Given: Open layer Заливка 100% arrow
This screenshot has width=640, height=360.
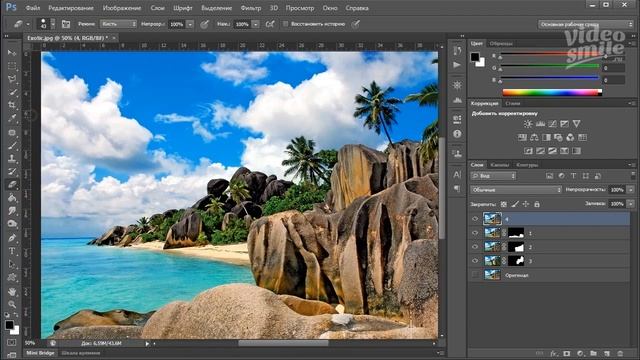Looking at the screenshot, I should coord(631,204).
